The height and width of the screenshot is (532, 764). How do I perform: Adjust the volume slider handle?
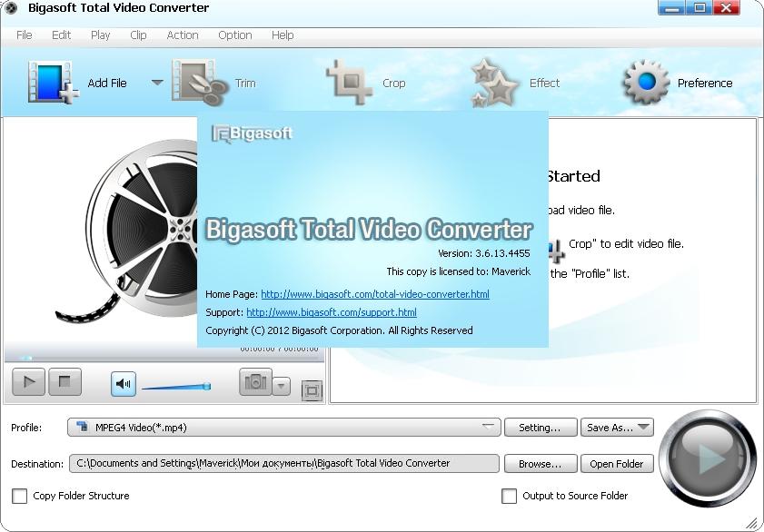click(207, 387)
